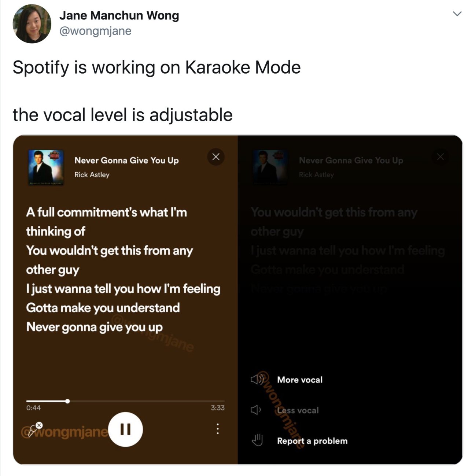Viewport: 475px width, 476px height.
Task: Click the Never Gonna Give You Up title
Action: (x=126, y=160)
